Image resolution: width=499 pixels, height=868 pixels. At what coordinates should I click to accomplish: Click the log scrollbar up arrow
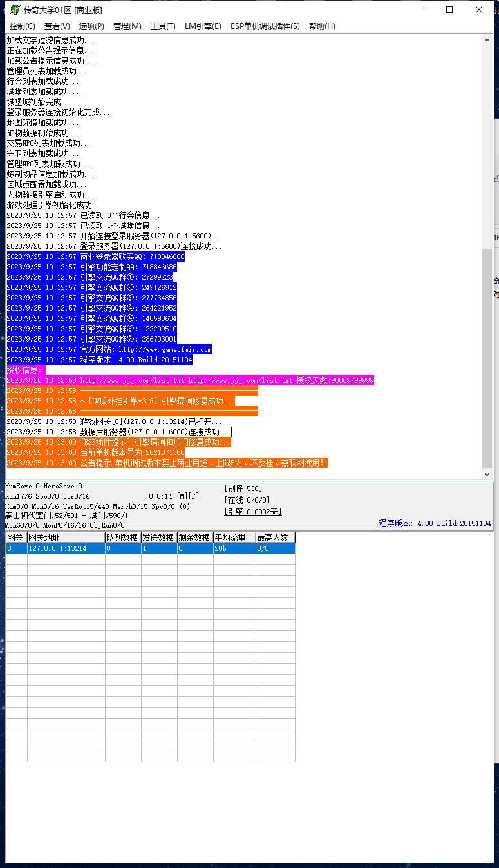coord(487,40)
